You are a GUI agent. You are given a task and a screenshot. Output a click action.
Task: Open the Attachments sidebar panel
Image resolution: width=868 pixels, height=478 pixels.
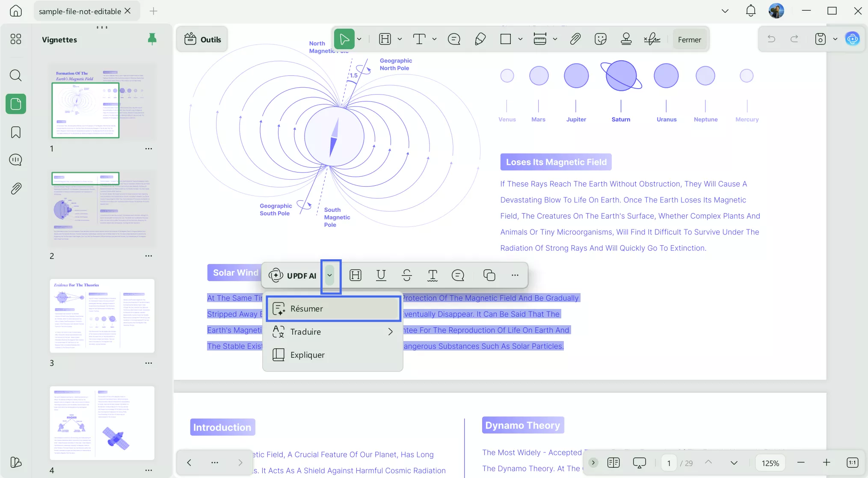pos(16,188)
